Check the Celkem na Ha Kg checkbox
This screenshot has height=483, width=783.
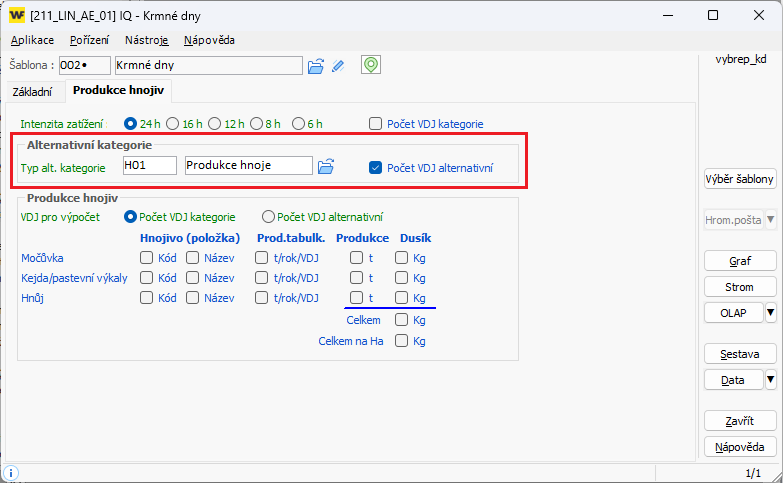[401, 341]
